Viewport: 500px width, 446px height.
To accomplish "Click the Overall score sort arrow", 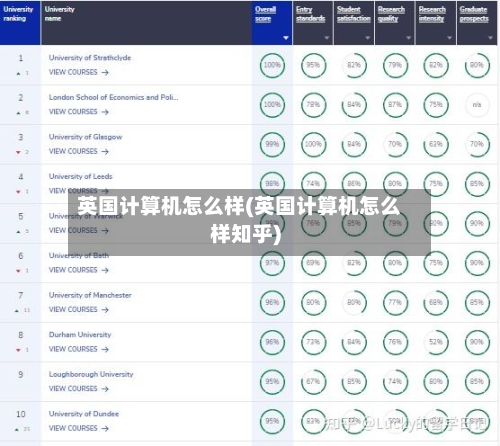I will click(x=286, y=38).
